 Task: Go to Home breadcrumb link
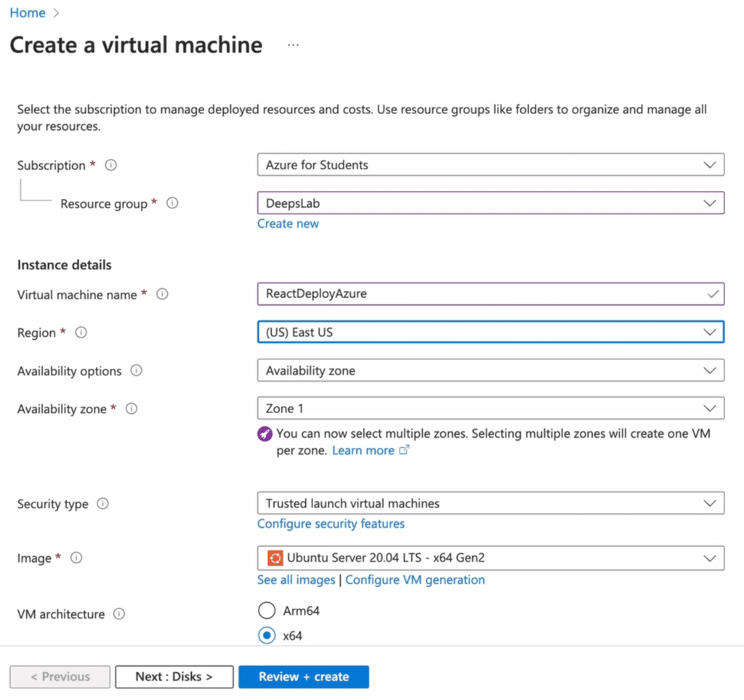(28, 13)
